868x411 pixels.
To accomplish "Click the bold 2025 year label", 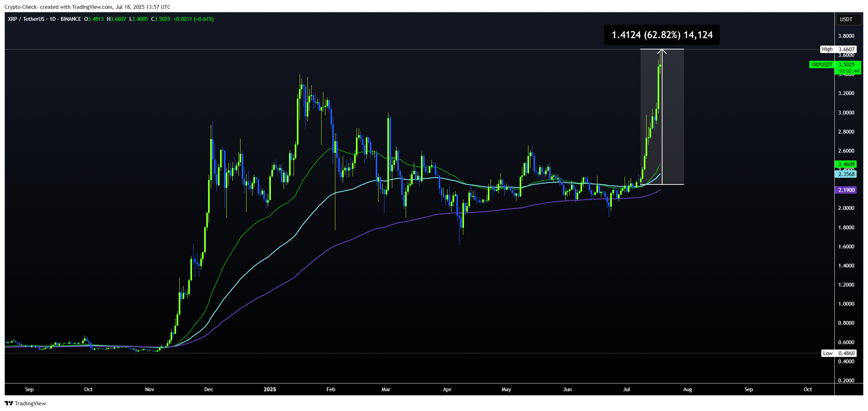I will coord(270,389).
